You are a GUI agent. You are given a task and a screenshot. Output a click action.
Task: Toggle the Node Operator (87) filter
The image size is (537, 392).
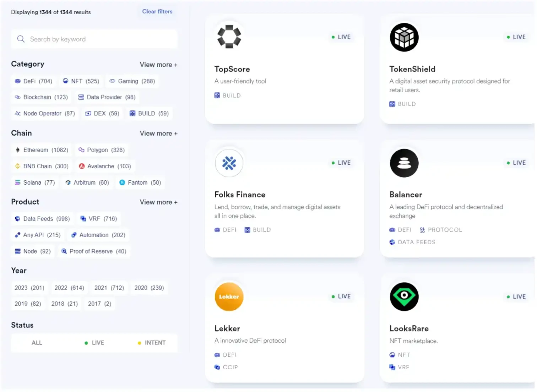click(x=45, y=114)
